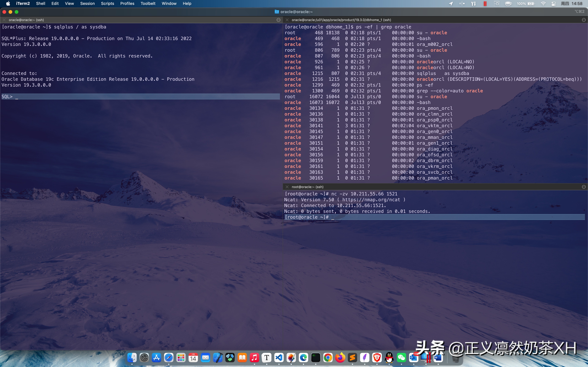Click the Wi-Fi icon in the menu bar
The width and height of the screenshot is (588, 367).
click(543, 3)
